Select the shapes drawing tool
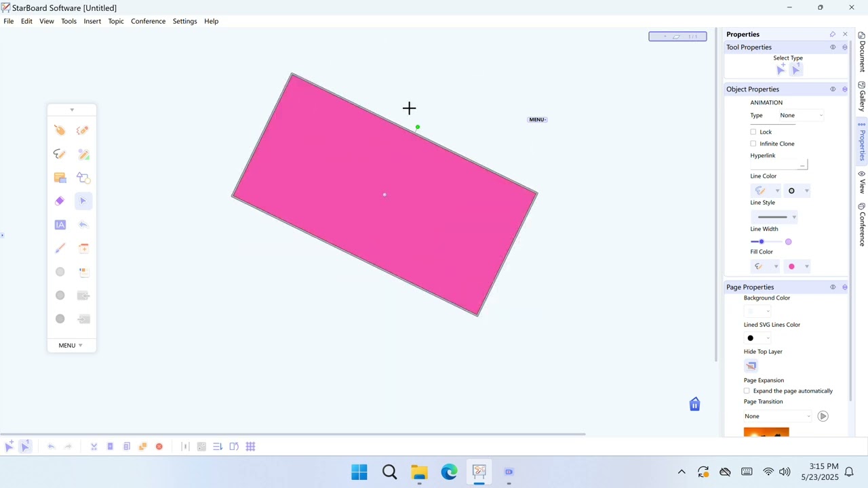The width and height of the screenshot is (868, 488). 83,178
